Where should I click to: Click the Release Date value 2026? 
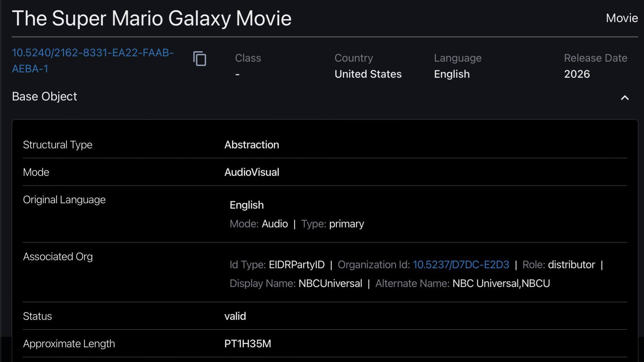tap(576, 74)
